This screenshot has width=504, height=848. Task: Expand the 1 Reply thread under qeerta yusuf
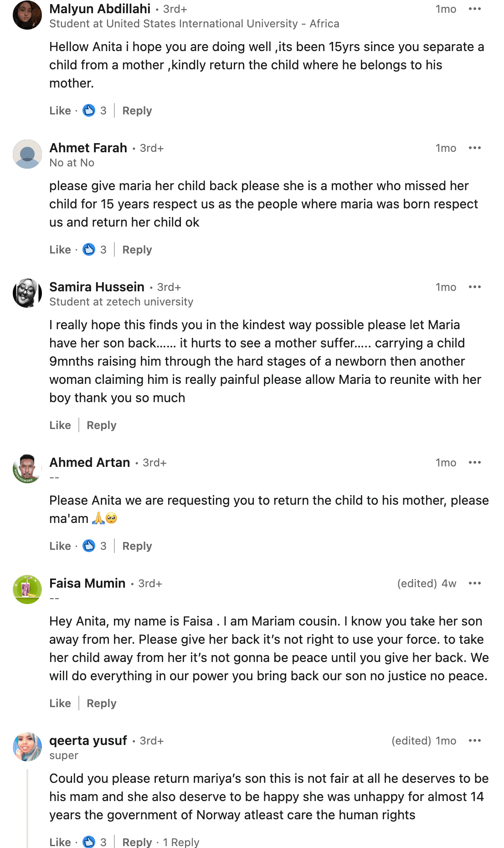[181, 842]
